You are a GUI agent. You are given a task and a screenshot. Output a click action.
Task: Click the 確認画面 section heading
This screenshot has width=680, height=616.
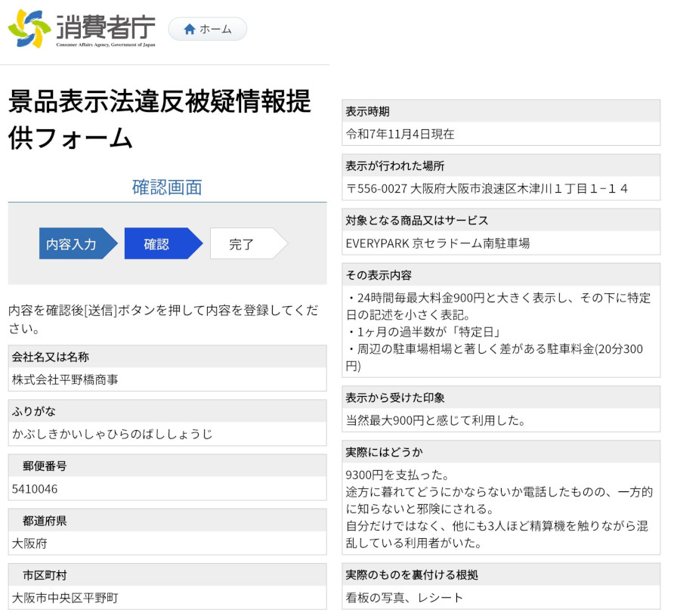click(x=167, y=187)
